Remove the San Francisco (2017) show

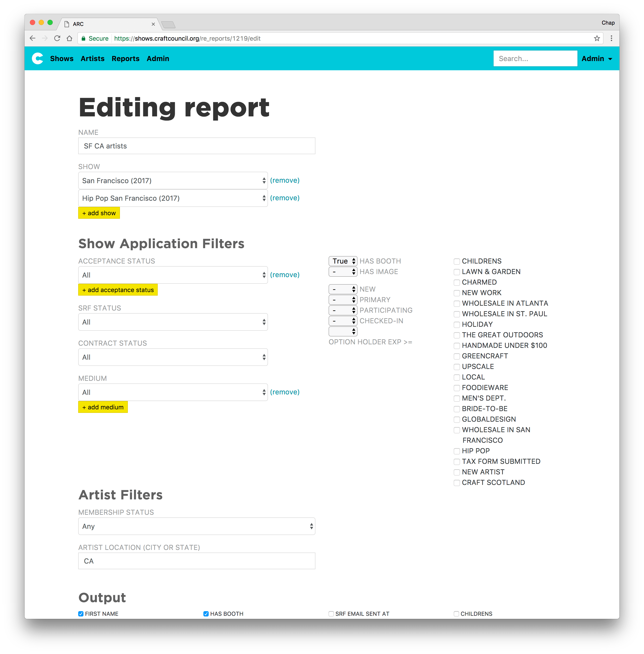(285, 180)
